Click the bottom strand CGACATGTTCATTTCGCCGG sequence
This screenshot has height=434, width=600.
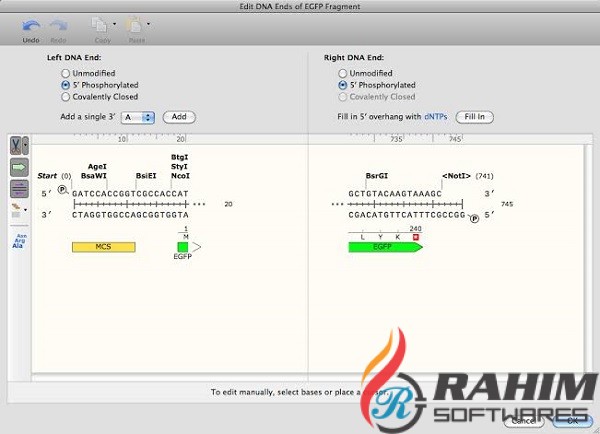pos(407,215)
